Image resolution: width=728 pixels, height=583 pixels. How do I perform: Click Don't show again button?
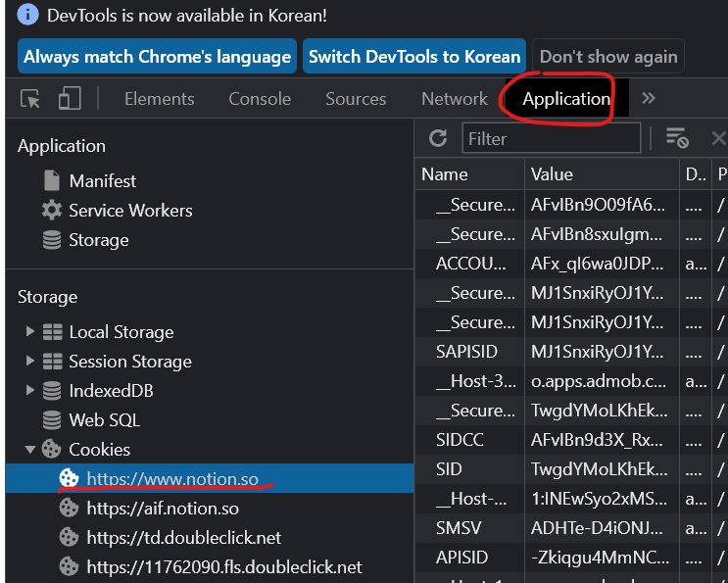point(607,57)
